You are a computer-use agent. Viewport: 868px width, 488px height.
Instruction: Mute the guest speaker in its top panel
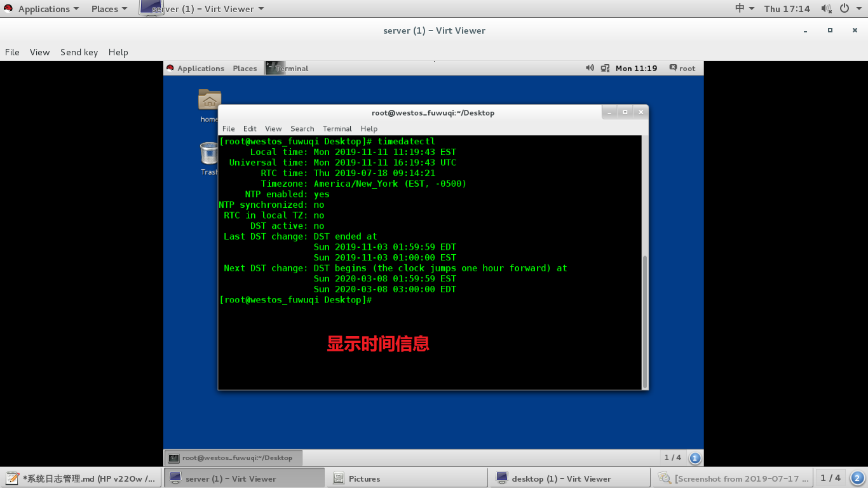pyautogui.click(x=590, y=68)
